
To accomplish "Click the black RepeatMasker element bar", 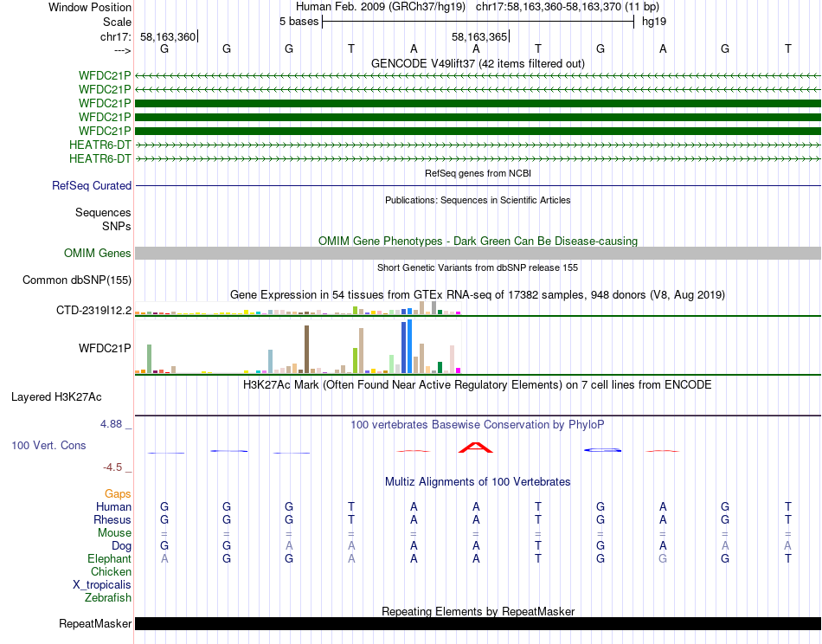I will pos(478,623).
